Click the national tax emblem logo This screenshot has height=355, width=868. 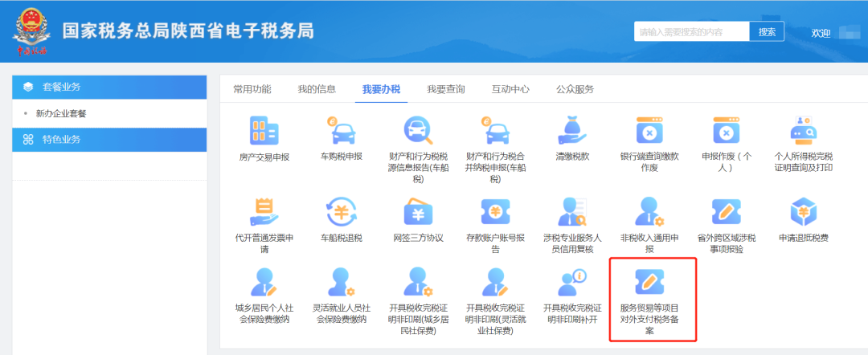tap(31, 31)
